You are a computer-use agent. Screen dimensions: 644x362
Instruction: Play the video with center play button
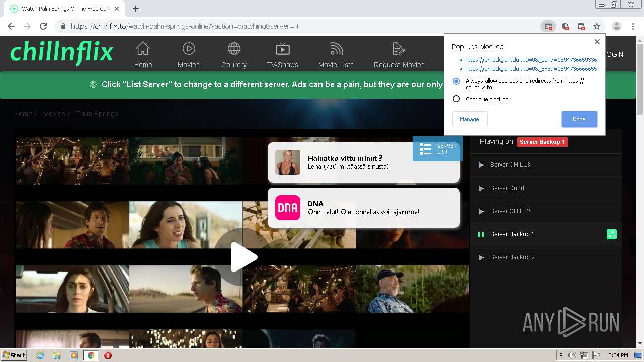point(244,257)
